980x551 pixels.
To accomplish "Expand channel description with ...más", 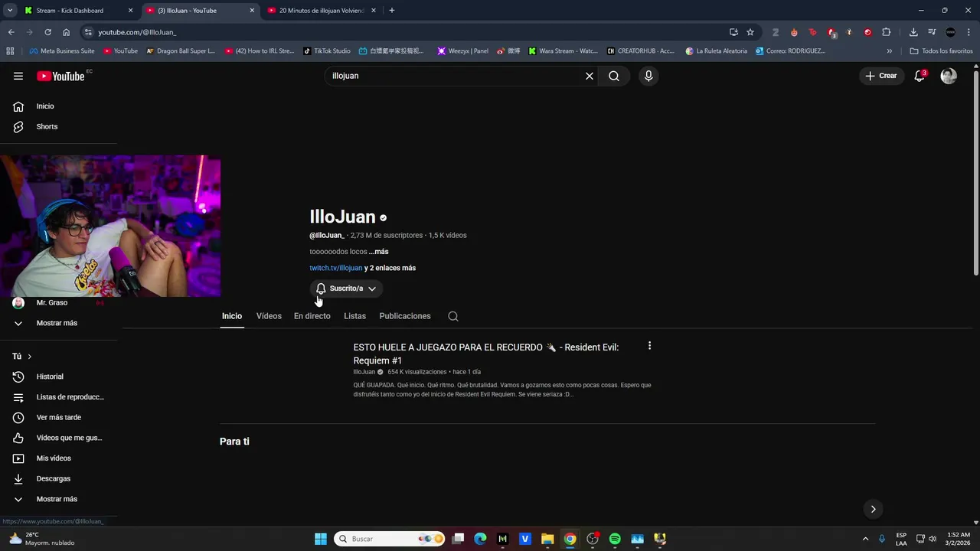I will pos(378,252).
